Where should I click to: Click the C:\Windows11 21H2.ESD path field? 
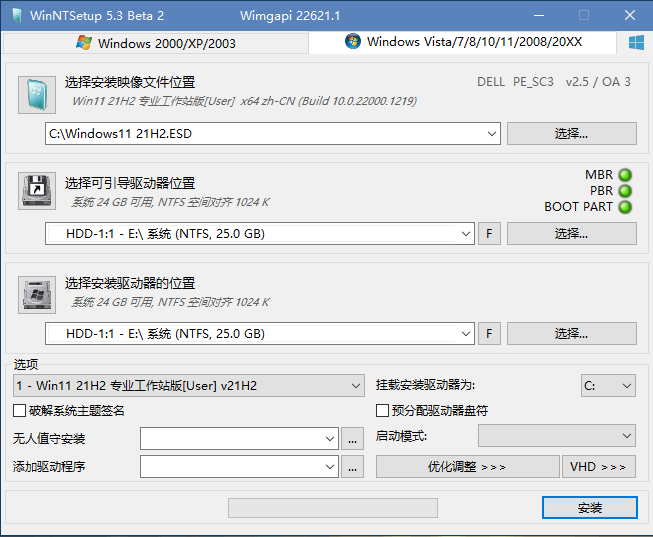point(273,134)
